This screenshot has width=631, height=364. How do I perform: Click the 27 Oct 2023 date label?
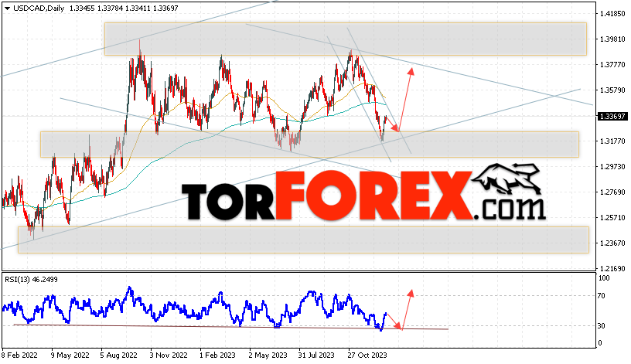click(x=367, y=355)
